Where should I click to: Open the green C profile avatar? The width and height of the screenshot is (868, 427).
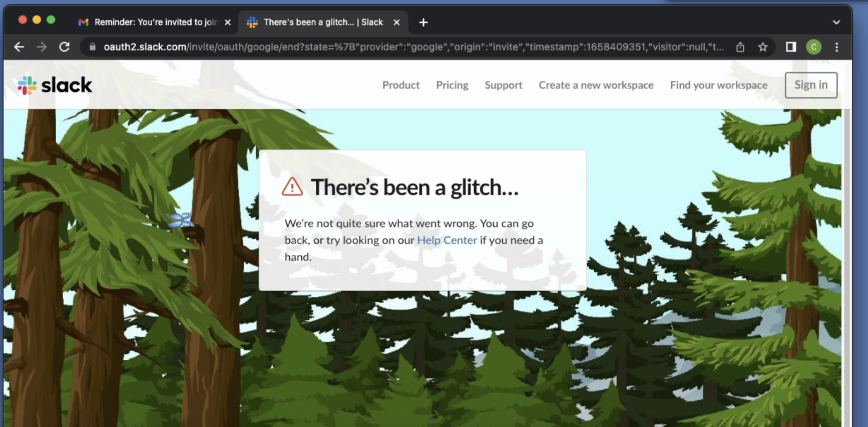point(813,47)
